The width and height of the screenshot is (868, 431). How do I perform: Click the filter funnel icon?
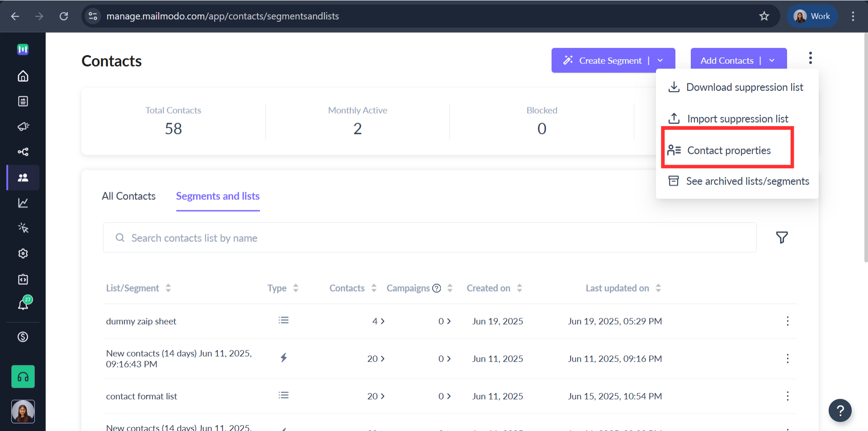[x=782, y=237]
